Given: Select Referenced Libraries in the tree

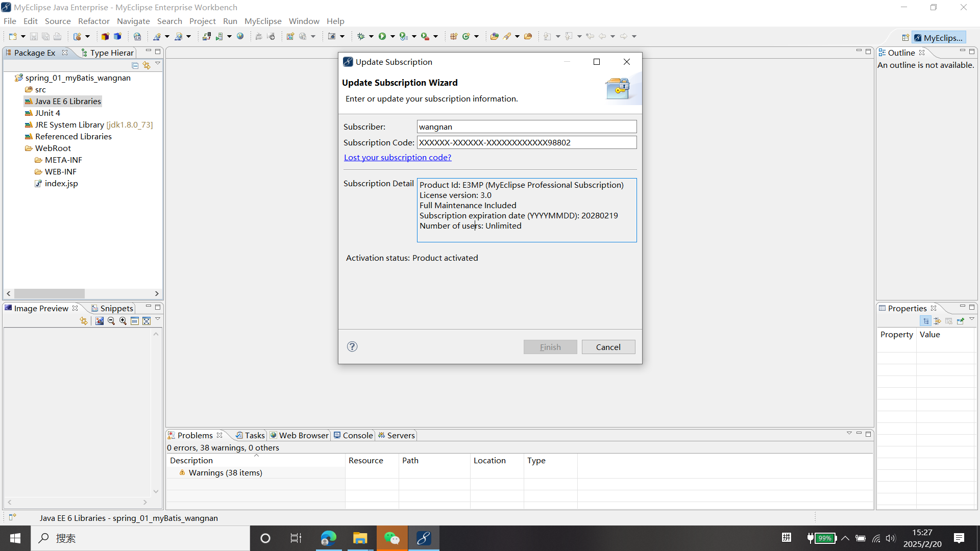Looking at the screenshot, I should pyautogui.click(x=68, y=136).
